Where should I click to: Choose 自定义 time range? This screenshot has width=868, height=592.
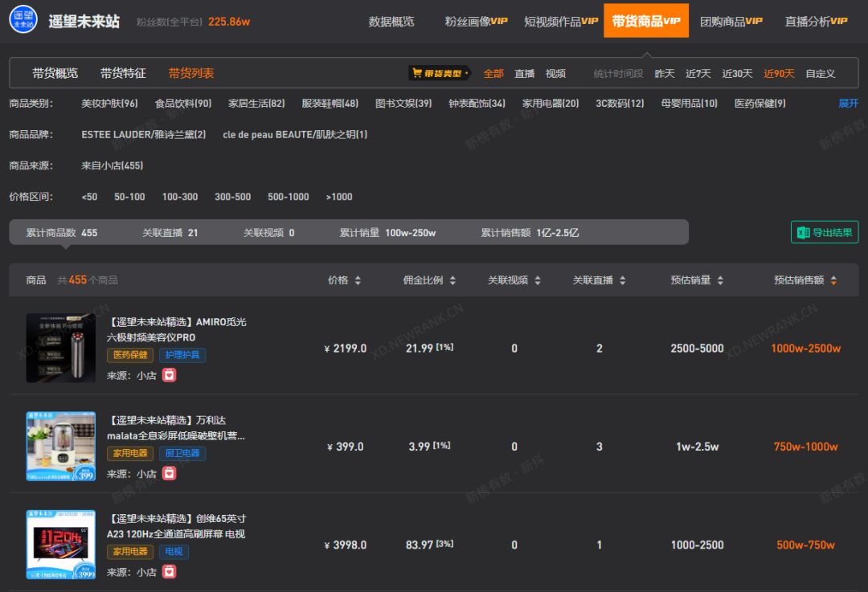(821, 74)
